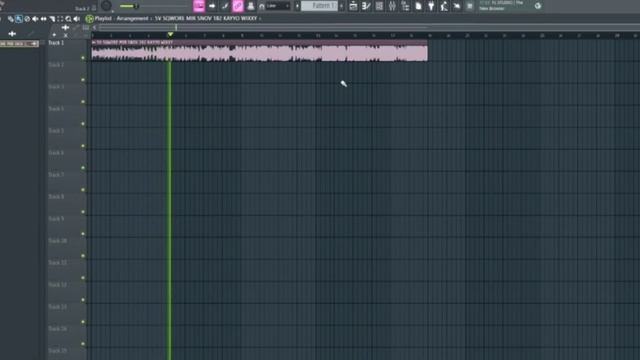Click the horizontal scrollbar above the timeline
The height and width of the screenshot is (360, 640).
(x=263, y=28)
